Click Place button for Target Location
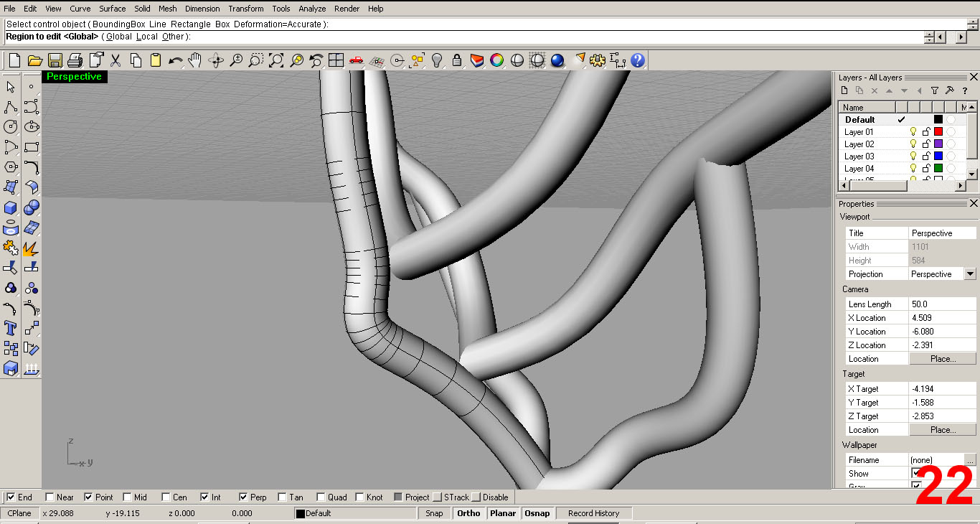This screenshot has width=980, height=524. pyautogui.click(x=943, y=430)
